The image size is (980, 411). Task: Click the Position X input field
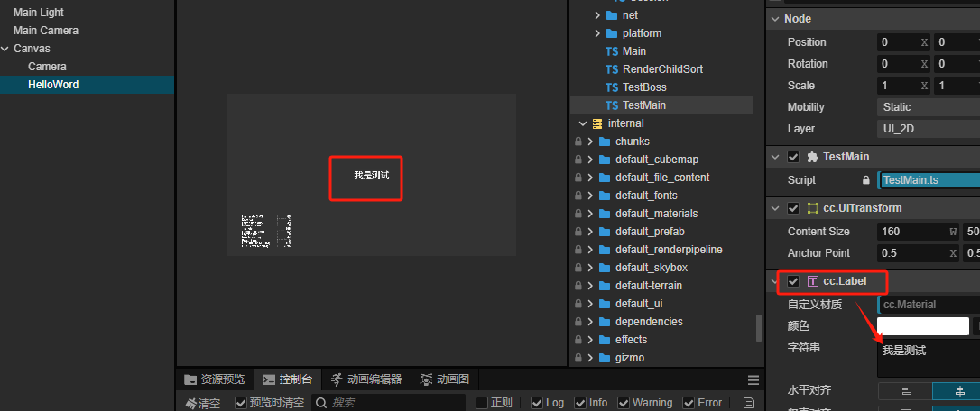click(904, 42)
